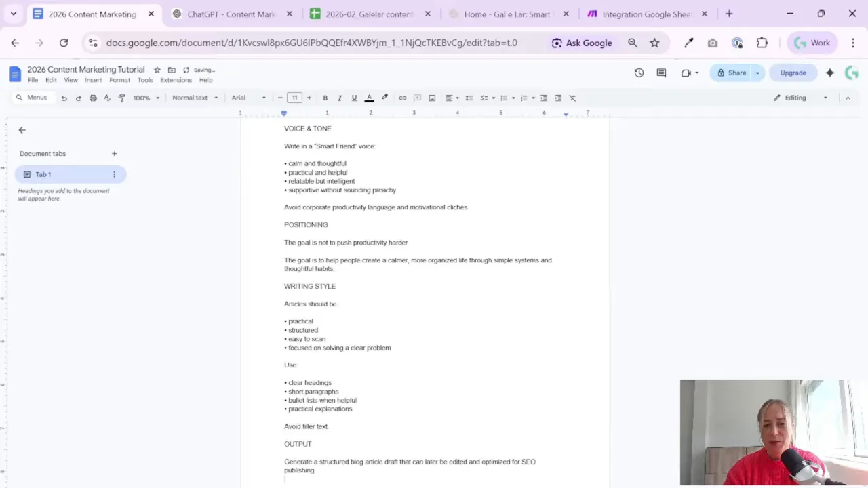The width and height of the screenshot is (868, 488).
Task: Click the Redo arrow in the toolbar
Action: (x=78, y=98)
